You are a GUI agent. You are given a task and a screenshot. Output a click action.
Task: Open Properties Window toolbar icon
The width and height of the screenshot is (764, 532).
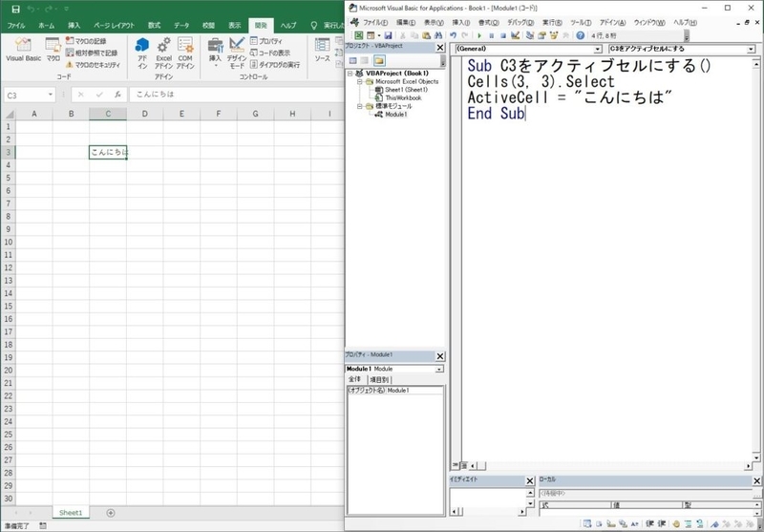(541, 35)
